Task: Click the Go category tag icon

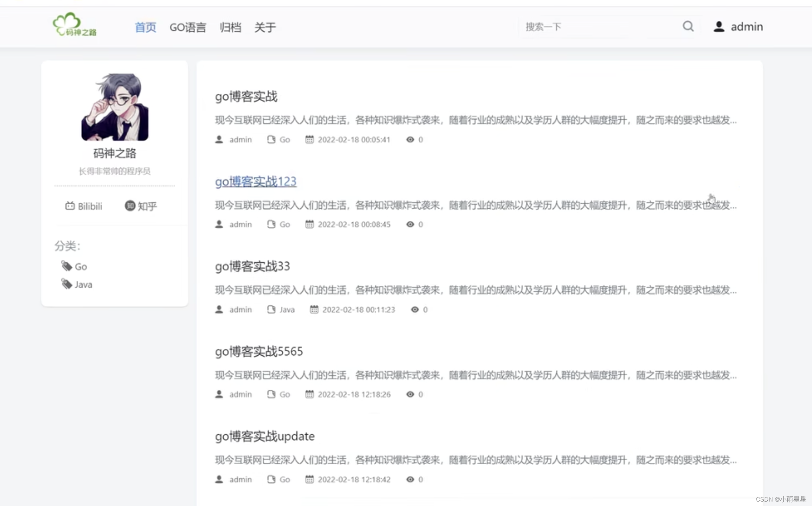Action: tap(66, 266)
